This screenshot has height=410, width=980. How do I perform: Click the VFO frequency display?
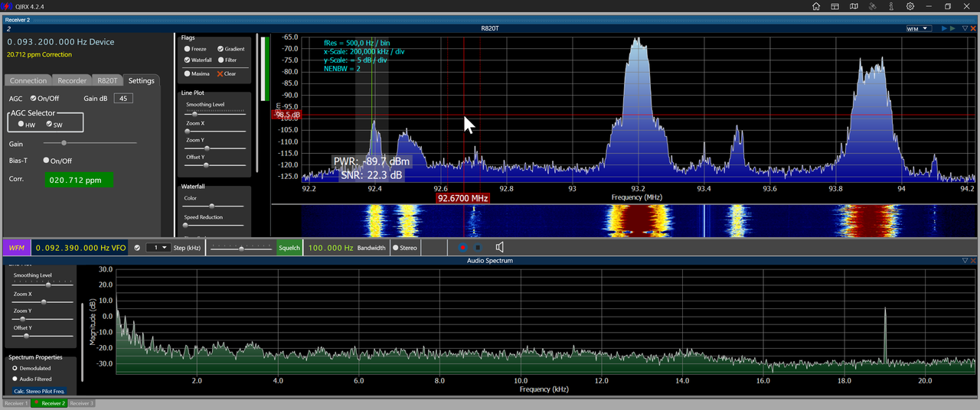pos(80,248)
